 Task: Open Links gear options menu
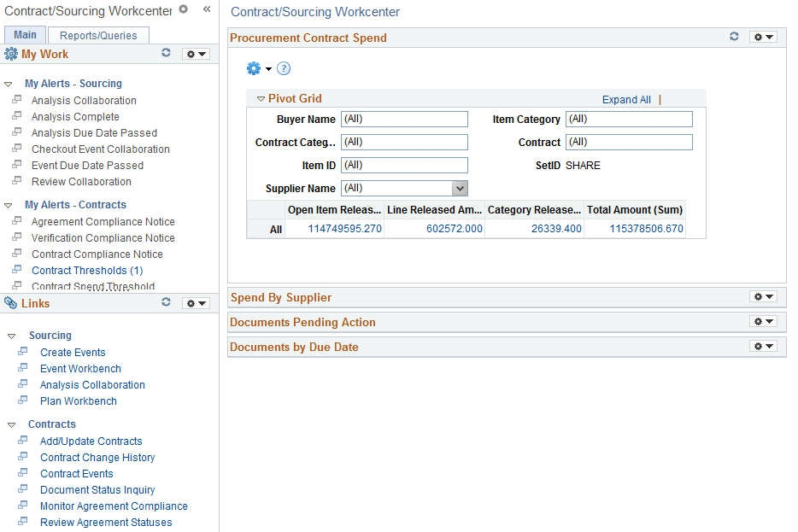coord(196,303)
